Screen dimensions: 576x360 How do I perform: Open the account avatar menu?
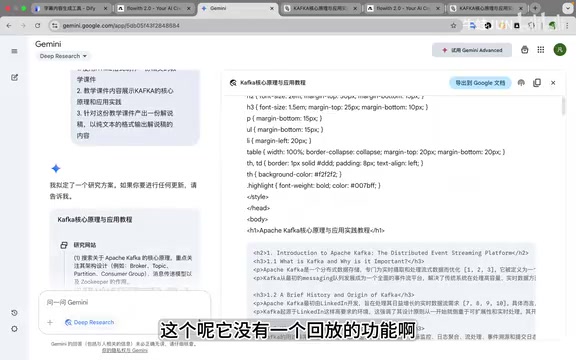click(x=560, y=50)
